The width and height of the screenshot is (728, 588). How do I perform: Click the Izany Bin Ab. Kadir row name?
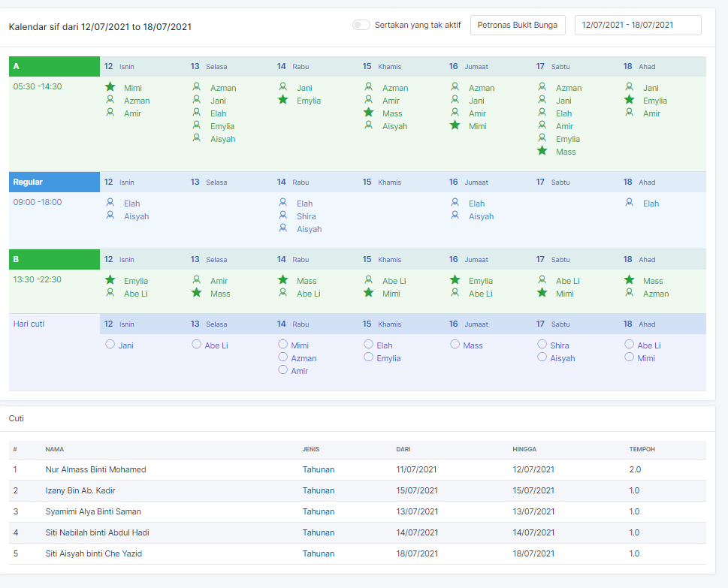point(80,490)
